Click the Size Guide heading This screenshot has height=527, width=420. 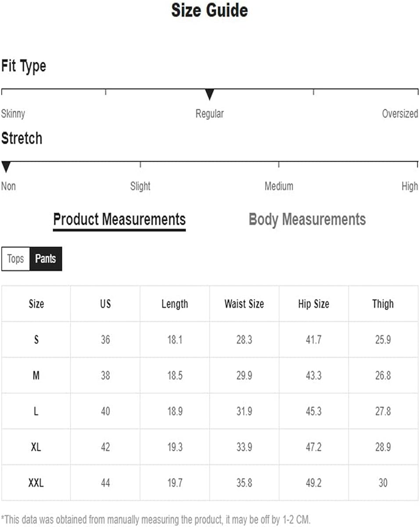click(209, 11)
